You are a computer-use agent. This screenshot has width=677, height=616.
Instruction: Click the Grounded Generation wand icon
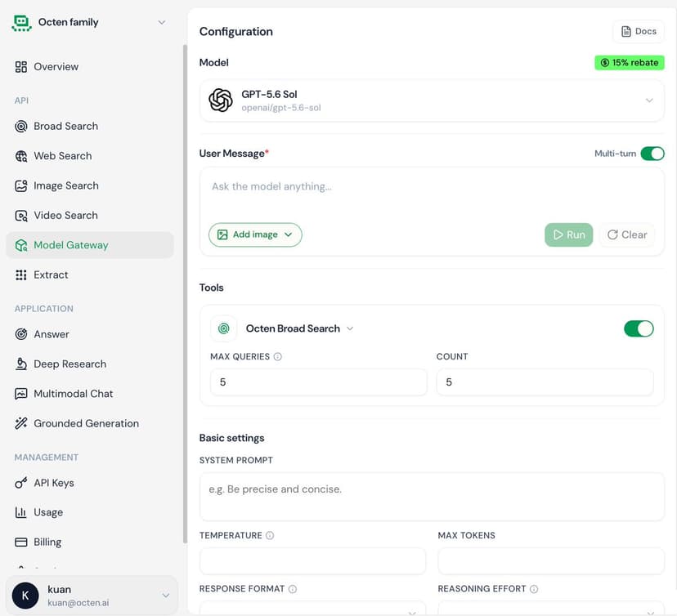pos(20,424)
